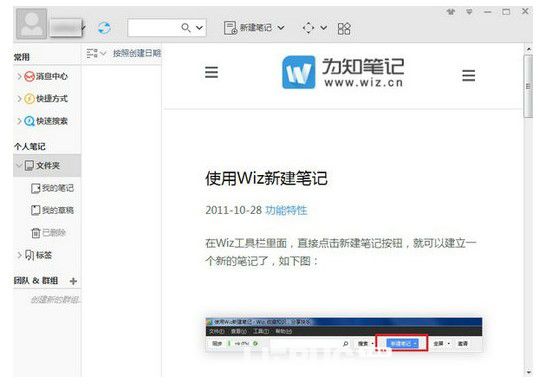
Task: Open the view mode dropdown arrow
Action: point(323,28)
